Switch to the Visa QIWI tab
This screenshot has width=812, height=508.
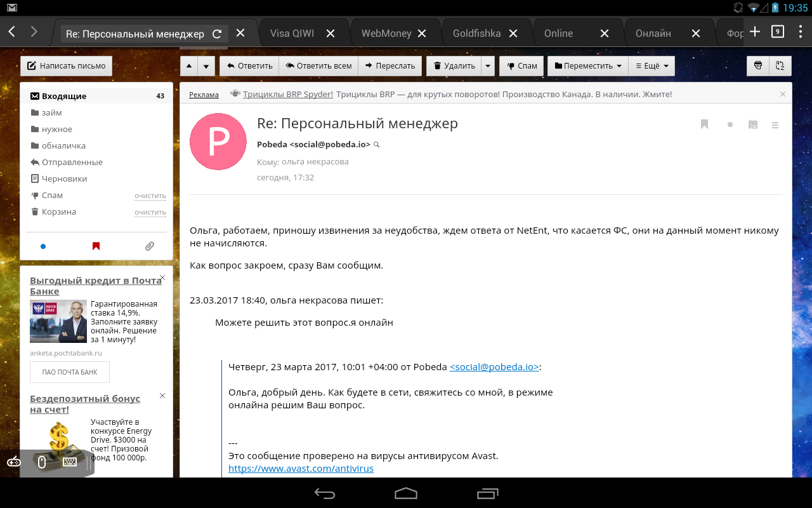292,34
